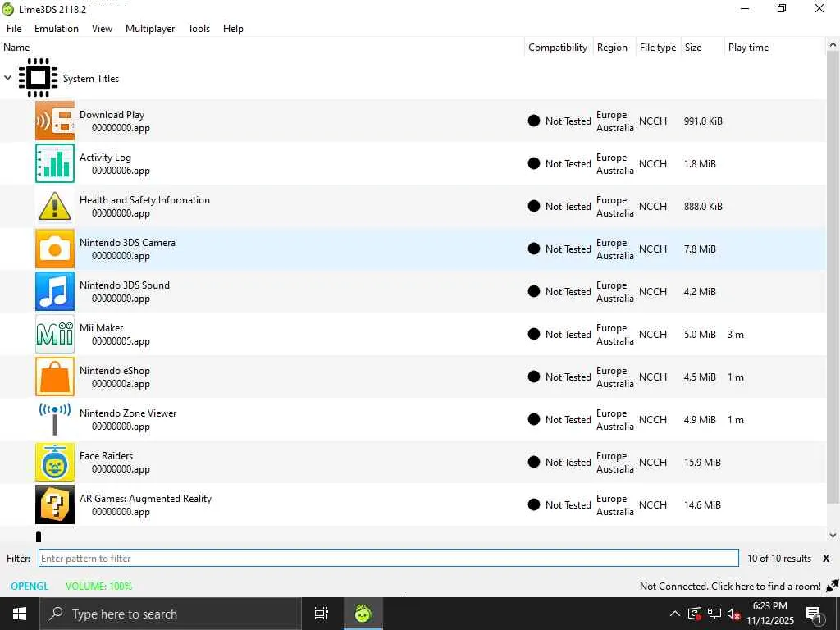840x630 pixels.
Task: Sort by the Size column header
Action: point(702,47)
